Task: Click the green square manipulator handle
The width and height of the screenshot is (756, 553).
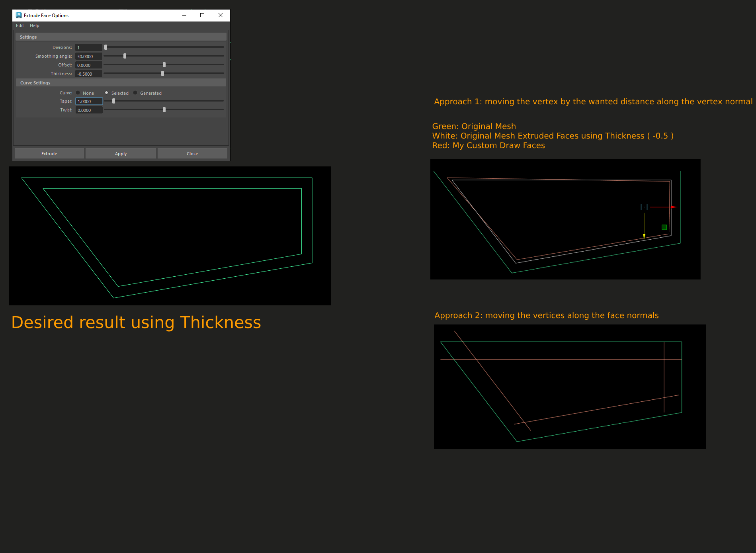Action: pos(664,227)
